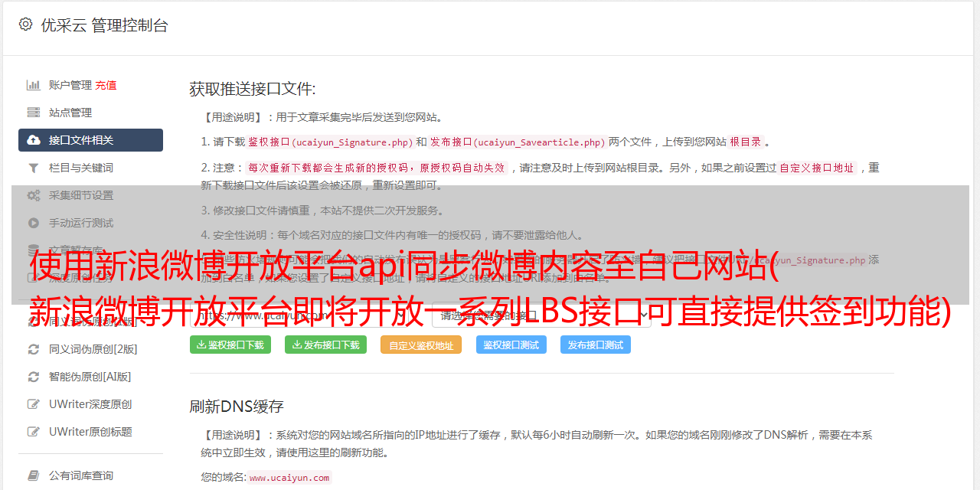
Task: Click the blue 鉴权接口测试 button
Action: pyautogui.click(x=511, y=345)
